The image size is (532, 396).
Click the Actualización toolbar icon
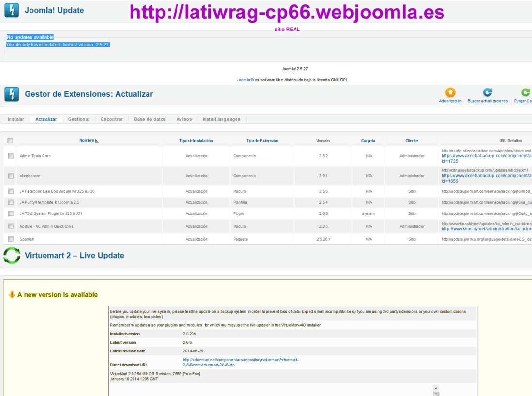450,92
